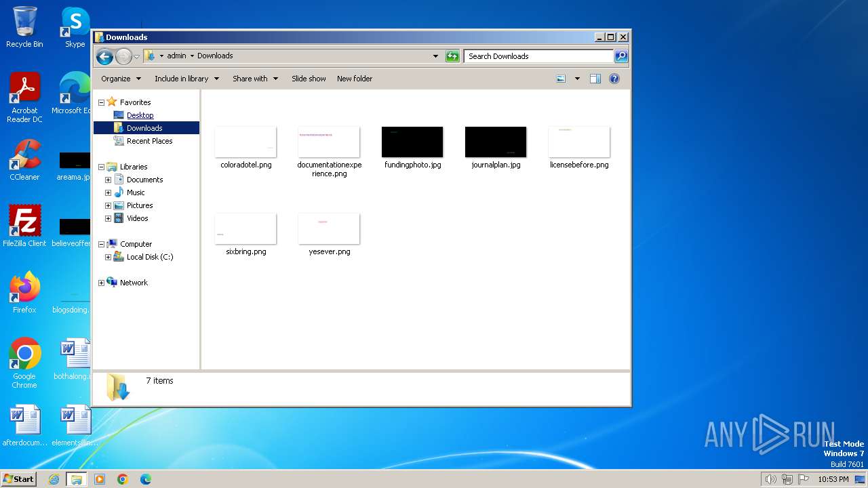Open the Recycle Bin desktop icon
The height and width of the screenshot is (488, 868).
tap(24, 27)
